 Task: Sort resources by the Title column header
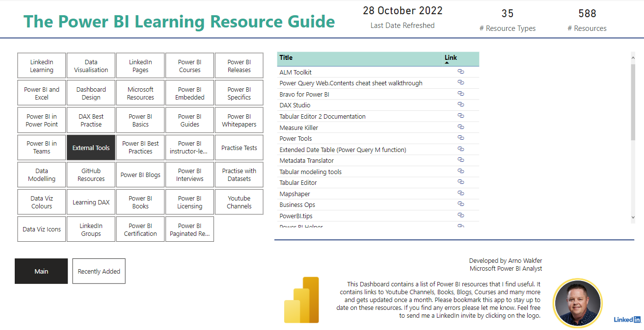[286, 58]
